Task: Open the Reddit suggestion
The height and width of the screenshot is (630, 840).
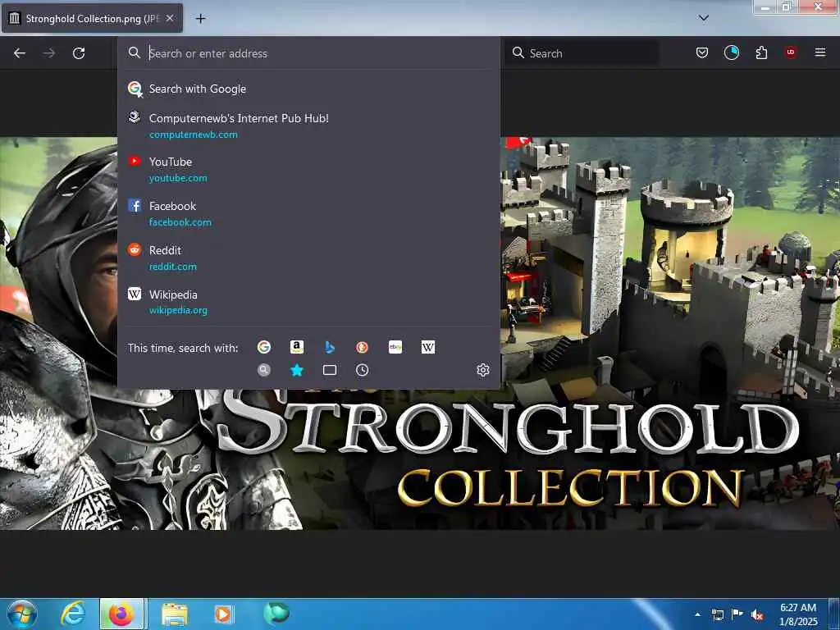Action: [308, 258]
